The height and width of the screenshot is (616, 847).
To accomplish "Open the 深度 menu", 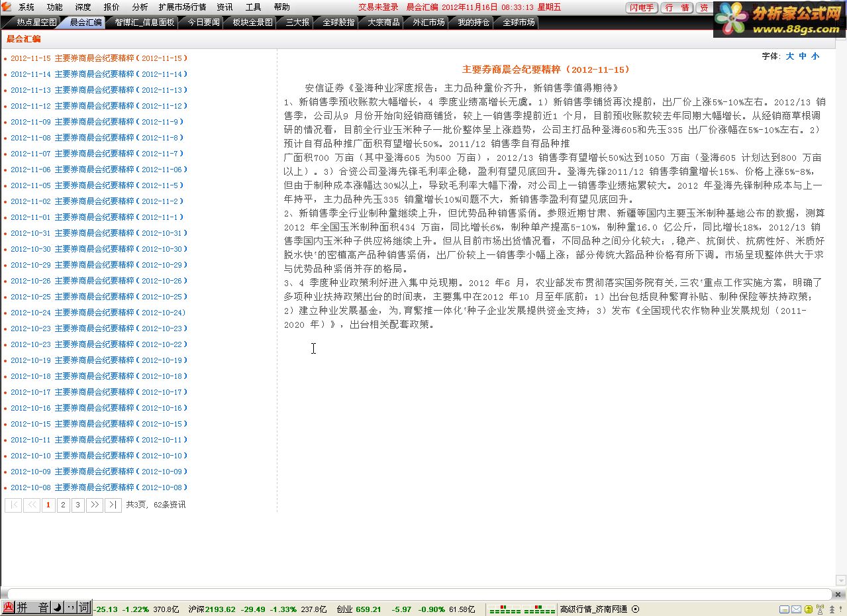I will coord(83,7).
